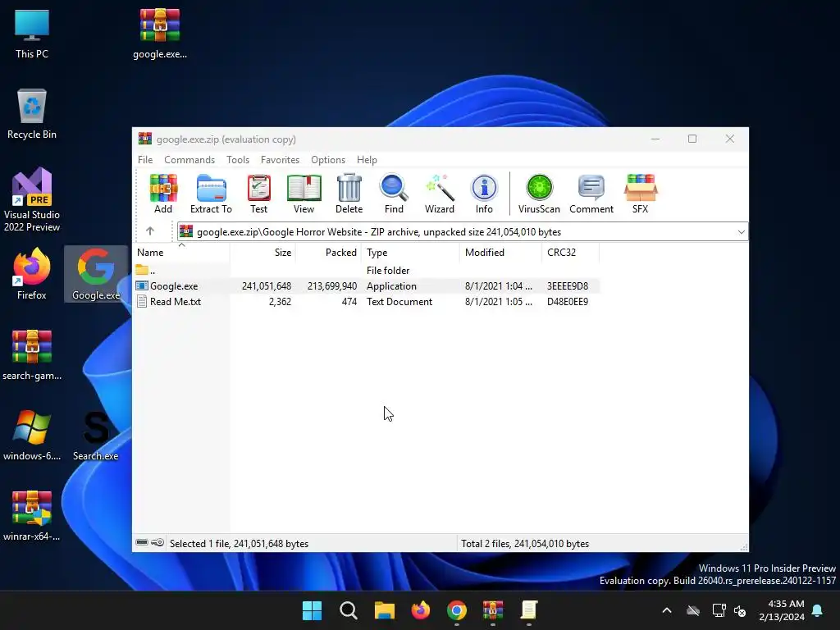Open the Options menu
Image resolution: width=840 pixels, height=630 pixels.
point(328,160)
